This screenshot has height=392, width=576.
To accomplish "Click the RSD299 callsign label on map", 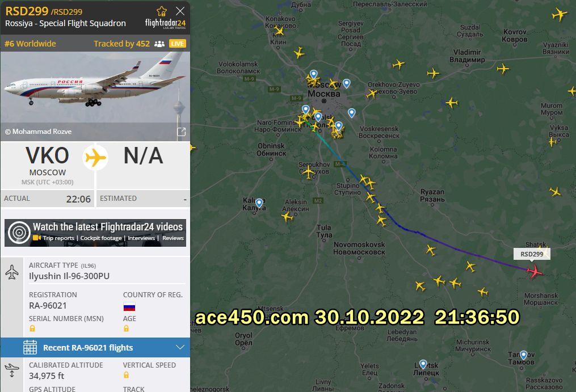I will (532, 254).
